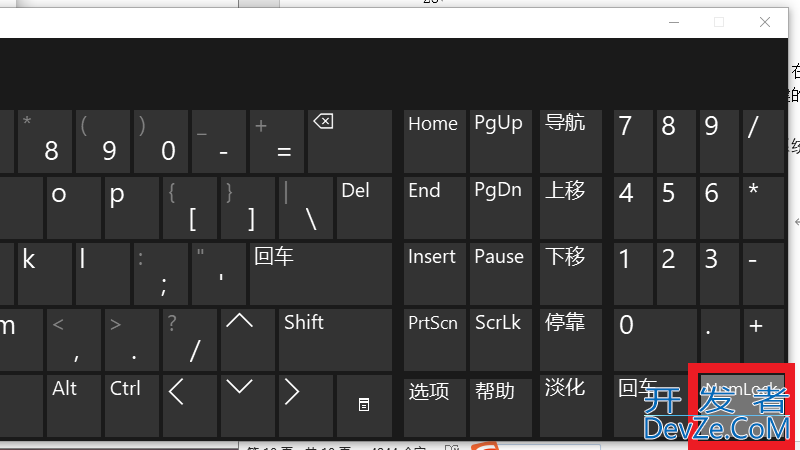The height and width of the screenshot is (450, 800).
Task: Click the numpad 回车 Enter key
Action: coord(654,406)
